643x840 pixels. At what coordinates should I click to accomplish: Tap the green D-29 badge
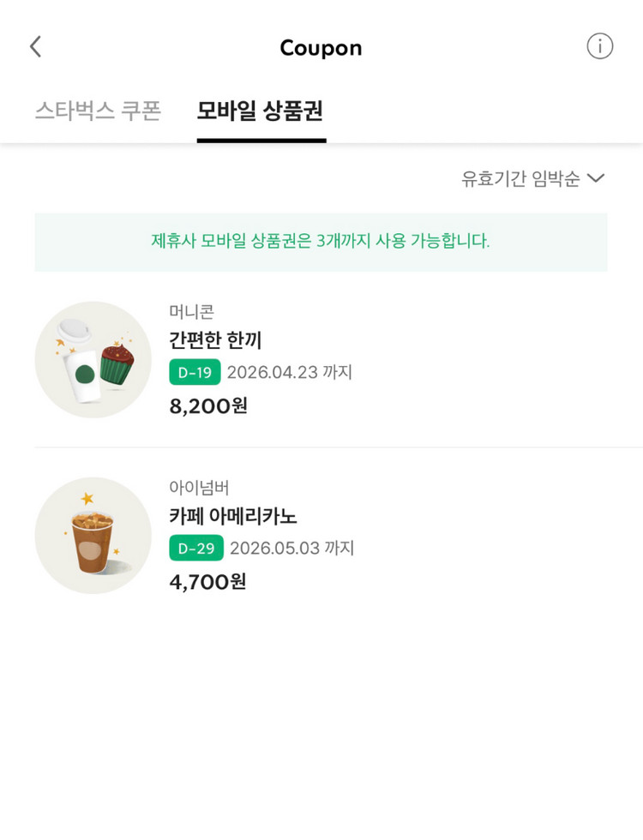click(x=196, y=548)
